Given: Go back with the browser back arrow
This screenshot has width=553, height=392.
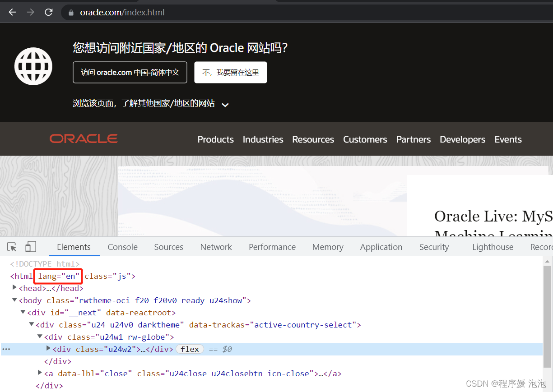Looking at the screenshot, I should 12,12.
